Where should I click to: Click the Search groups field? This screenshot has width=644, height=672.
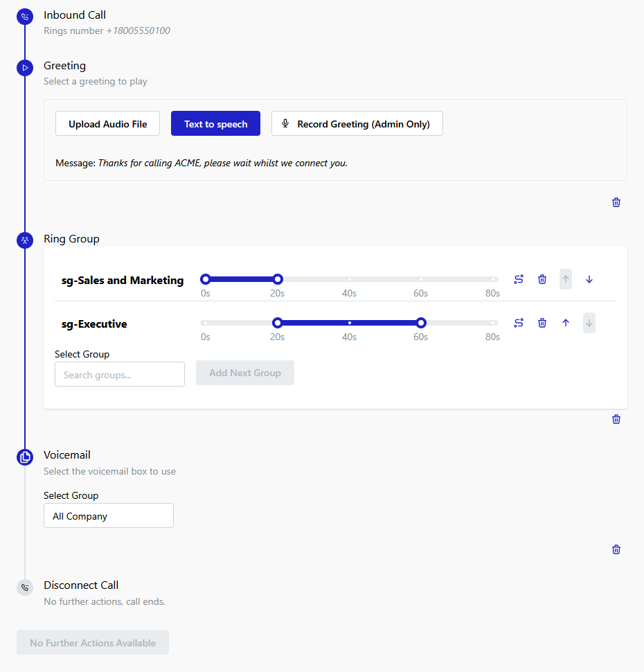[120, 375]
